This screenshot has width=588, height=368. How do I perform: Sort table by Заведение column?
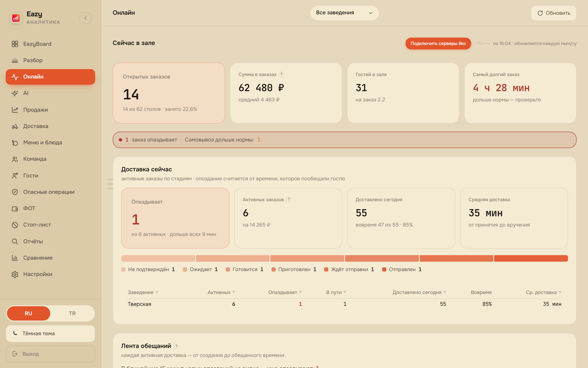click(x=143, y=292)
